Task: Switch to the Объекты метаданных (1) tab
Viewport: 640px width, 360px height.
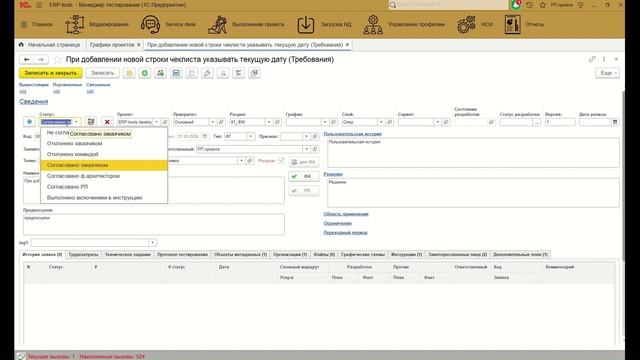Action: (x=240, y=254)
